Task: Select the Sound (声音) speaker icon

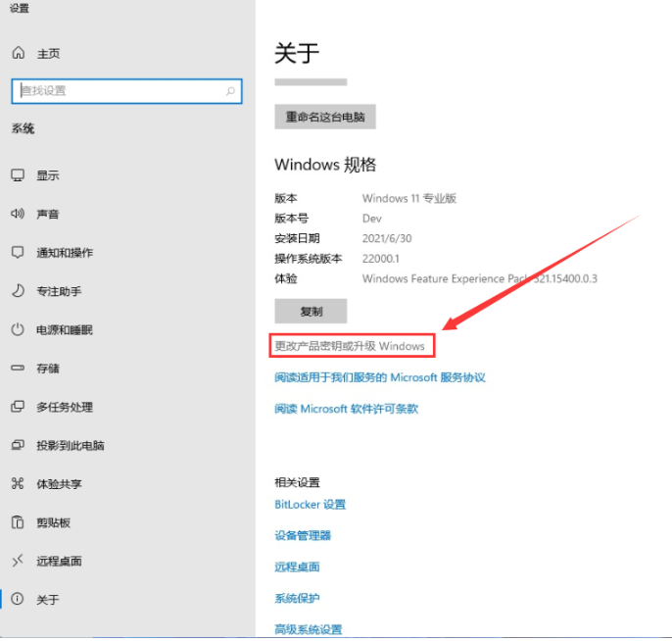Action: [x=18, y=214]
